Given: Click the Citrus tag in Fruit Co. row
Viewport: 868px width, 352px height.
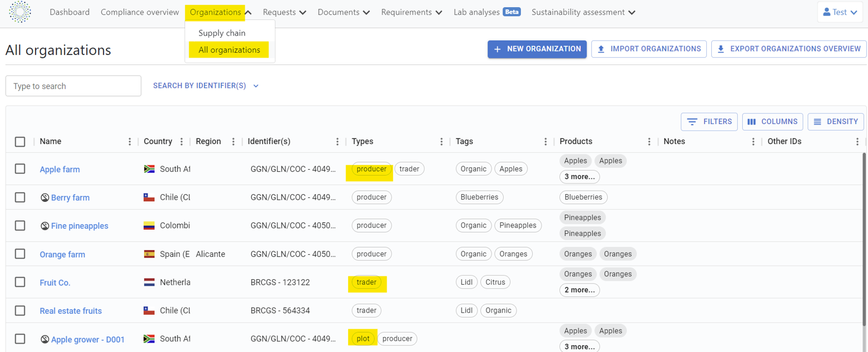Looking at the screenshot, I should pos(495,282).
